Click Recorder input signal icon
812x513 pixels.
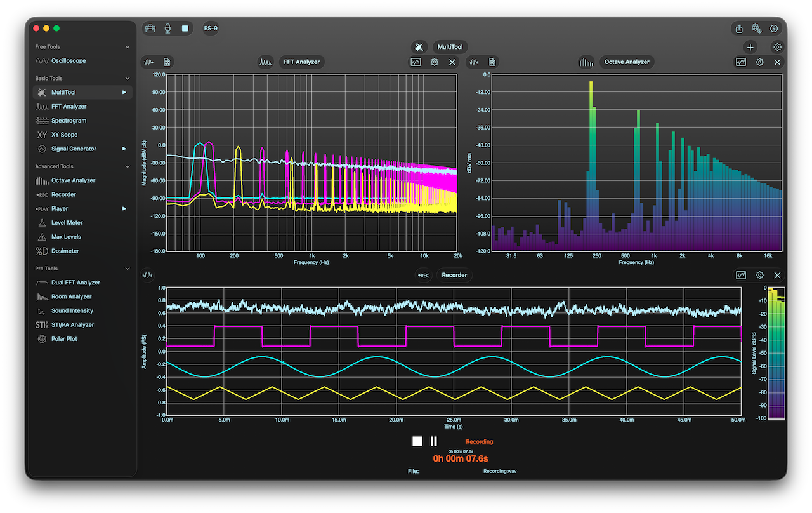148,276
